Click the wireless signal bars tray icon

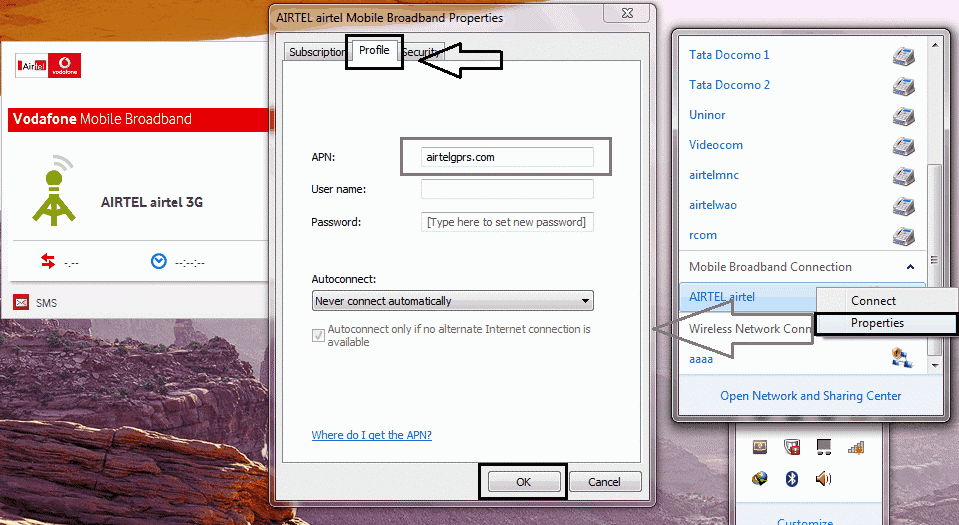pos(856,448)
